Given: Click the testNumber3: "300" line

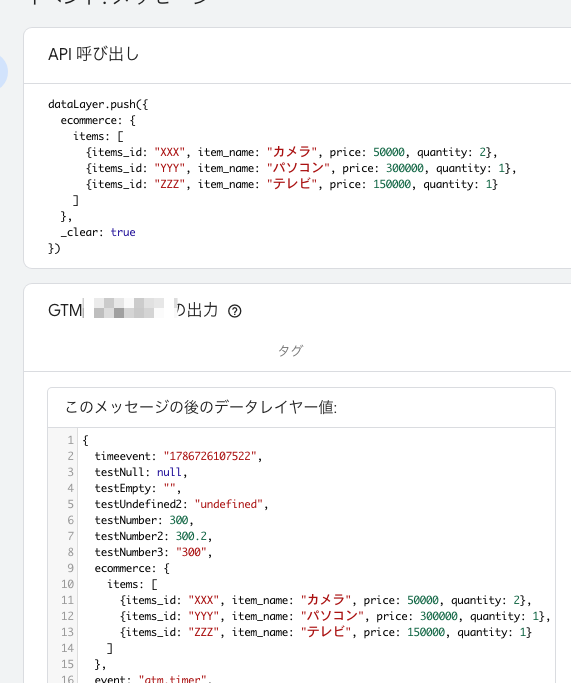Looking at the screenshot, I should coord(153,552).
